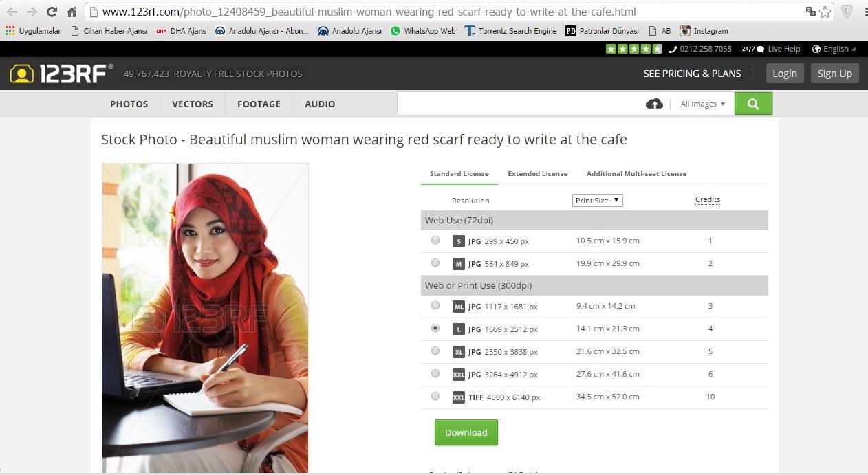Reload the page with the refresh icon
The image size is (868, 475).
52,12
